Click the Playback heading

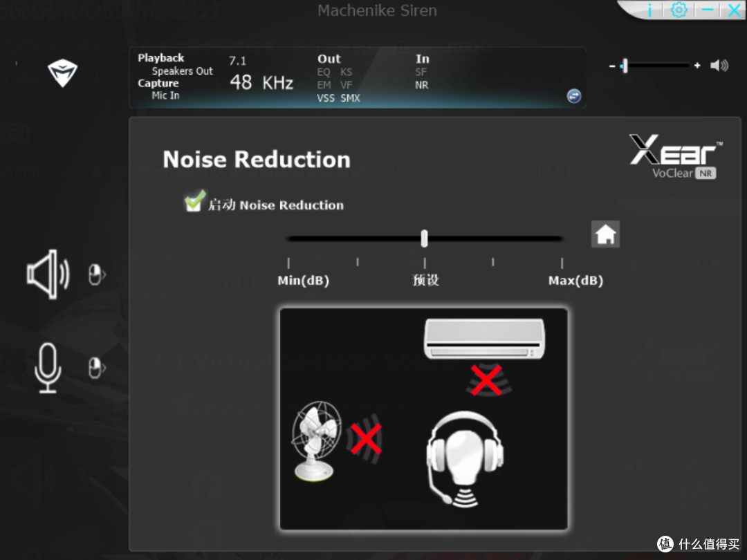coord(160,58)
